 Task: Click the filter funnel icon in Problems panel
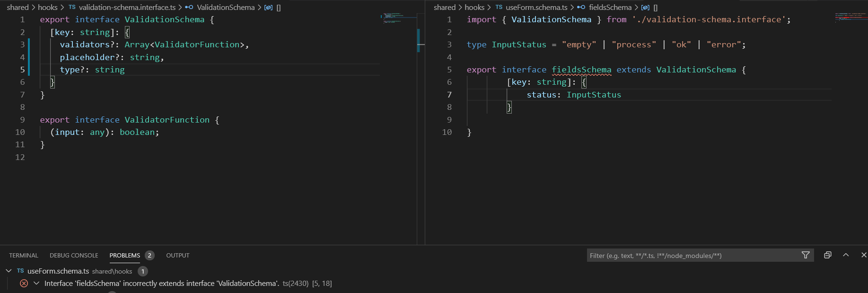[x=806, y=255]
